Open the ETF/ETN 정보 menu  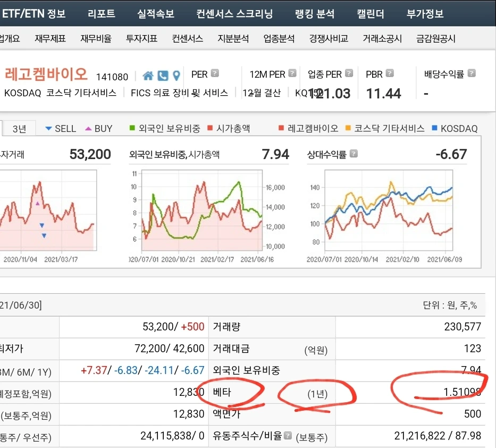pyautogui.click(x=33, y=14)
